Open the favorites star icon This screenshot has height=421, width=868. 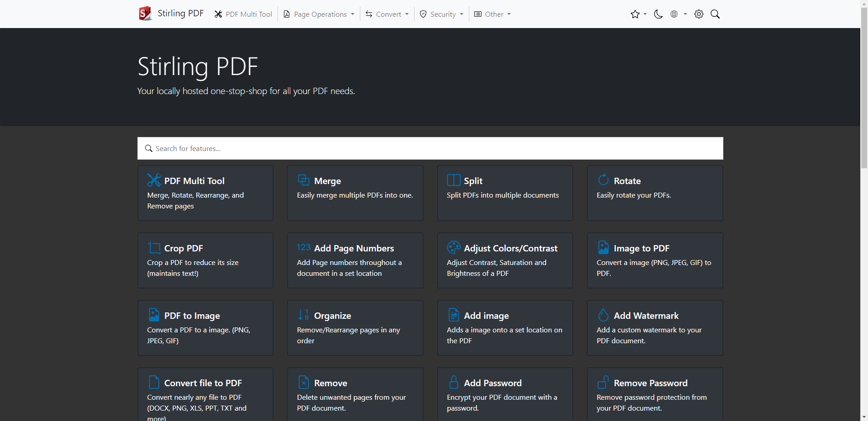pyautogui.click(x=635, y=14)
